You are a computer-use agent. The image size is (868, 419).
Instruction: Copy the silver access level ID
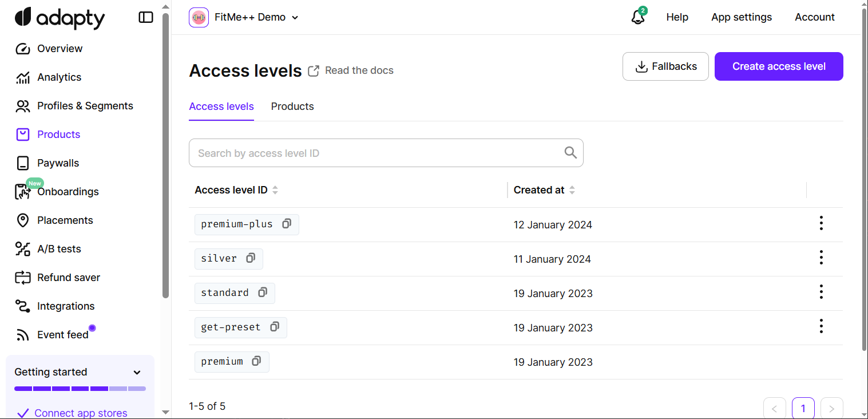click(x=251, y=258)
